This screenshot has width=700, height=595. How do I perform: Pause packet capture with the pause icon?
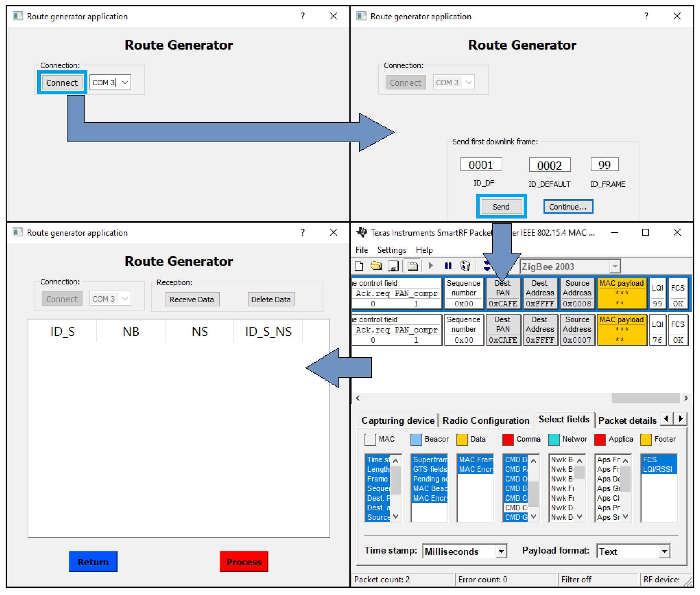click(448, 266)
